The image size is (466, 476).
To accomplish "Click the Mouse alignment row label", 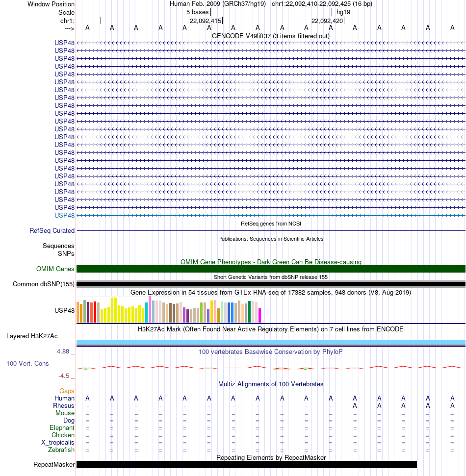I will pyautogui.click(x=65, y=413).
